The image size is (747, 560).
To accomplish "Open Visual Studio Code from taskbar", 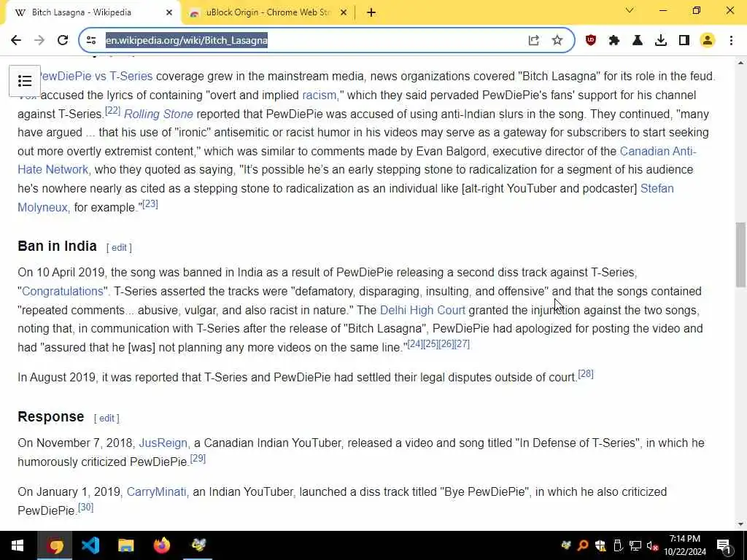I will click(90, 545).
